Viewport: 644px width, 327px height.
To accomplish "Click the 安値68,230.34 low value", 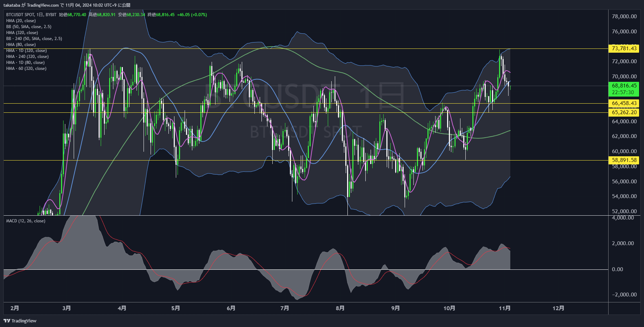I will click(132, 15).
